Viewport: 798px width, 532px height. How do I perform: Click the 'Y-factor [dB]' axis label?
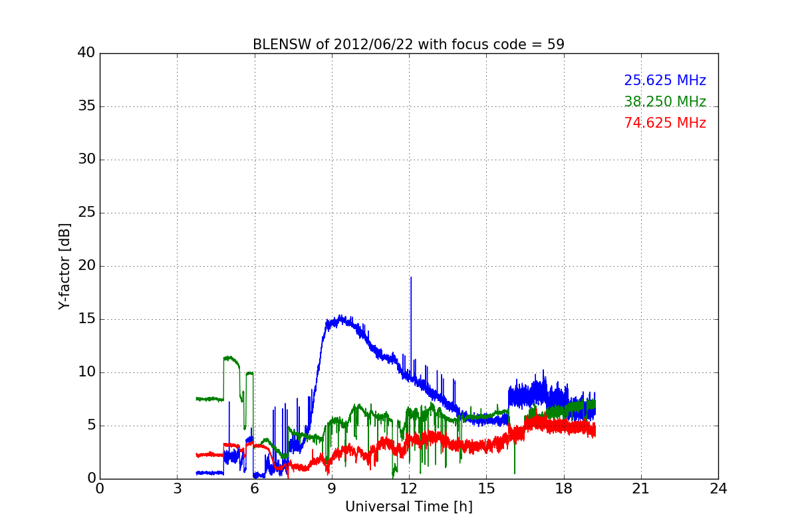click(x=65, y=266)
